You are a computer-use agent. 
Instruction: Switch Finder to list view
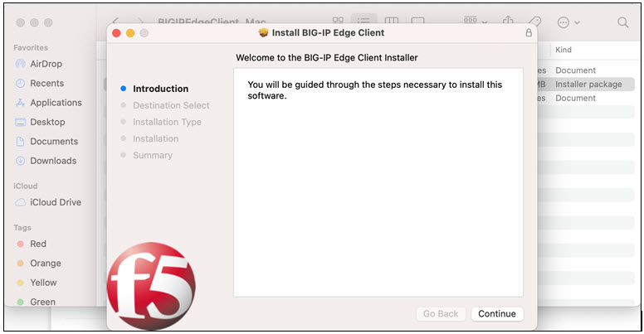[363, 22]
